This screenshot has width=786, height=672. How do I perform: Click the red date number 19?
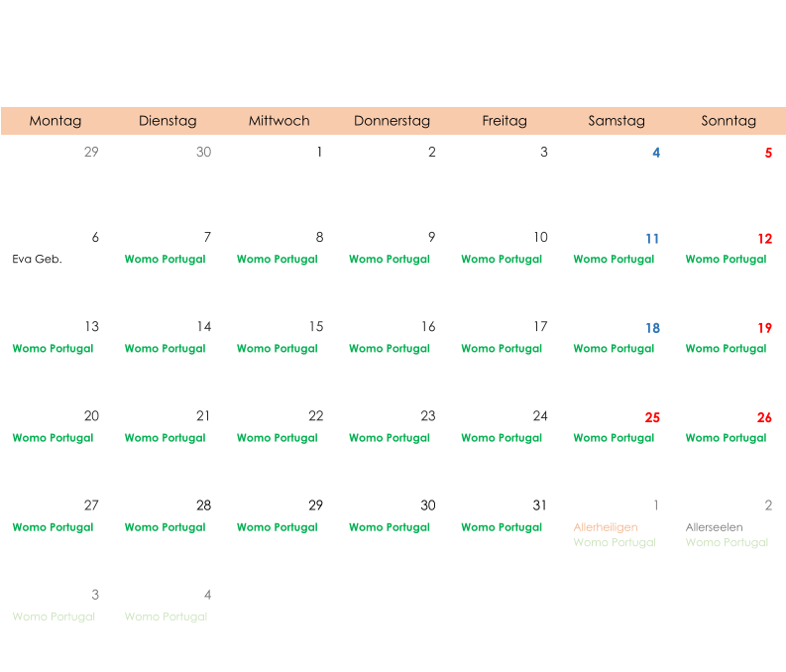(x=764, y=328)
